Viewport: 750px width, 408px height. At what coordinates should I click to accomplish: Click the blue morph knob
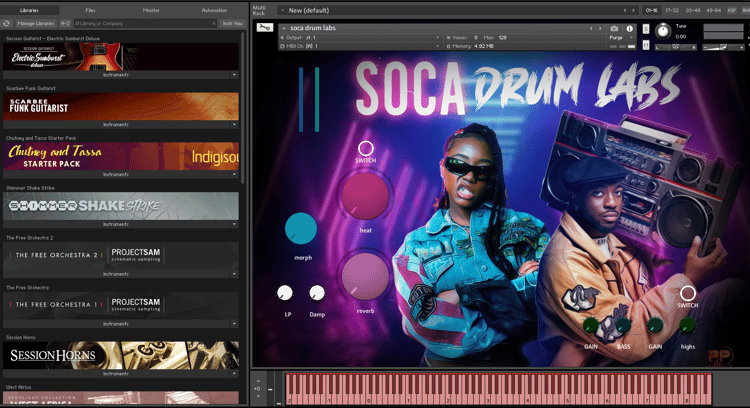coord(301,229)
